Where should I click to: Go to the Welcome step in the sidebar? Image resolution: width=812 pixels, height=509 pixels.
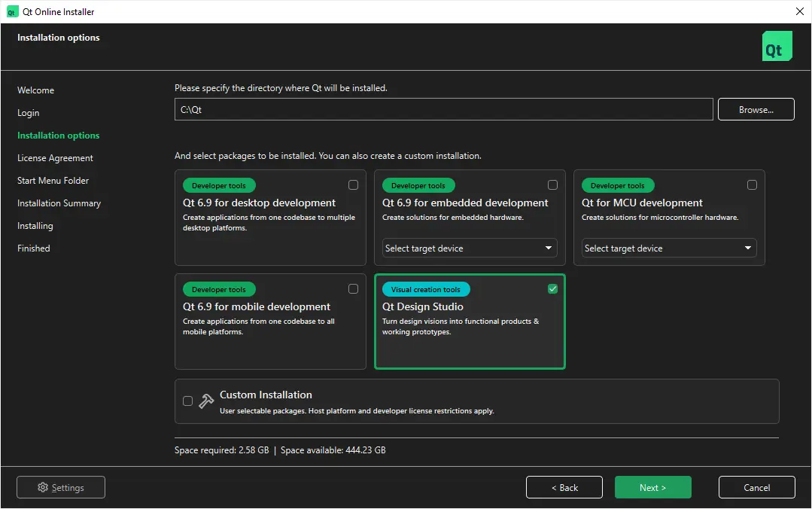tap(35, 90)
